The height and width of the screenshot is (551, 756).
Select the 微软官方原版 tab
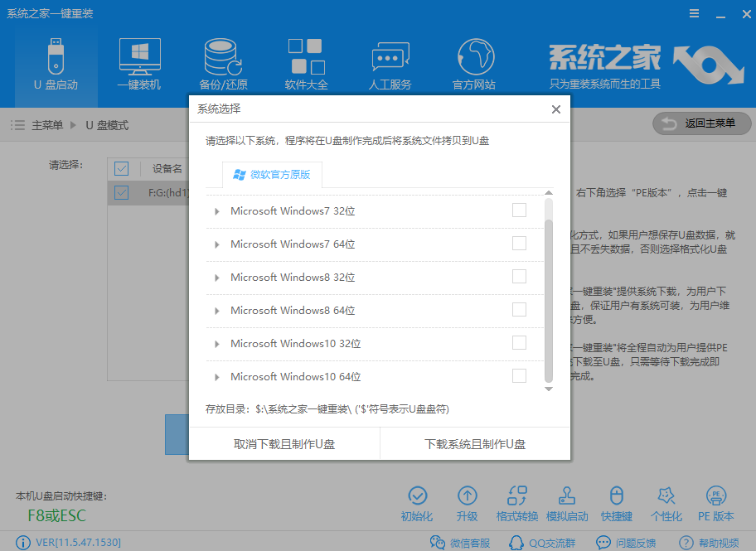click(272, 175)
